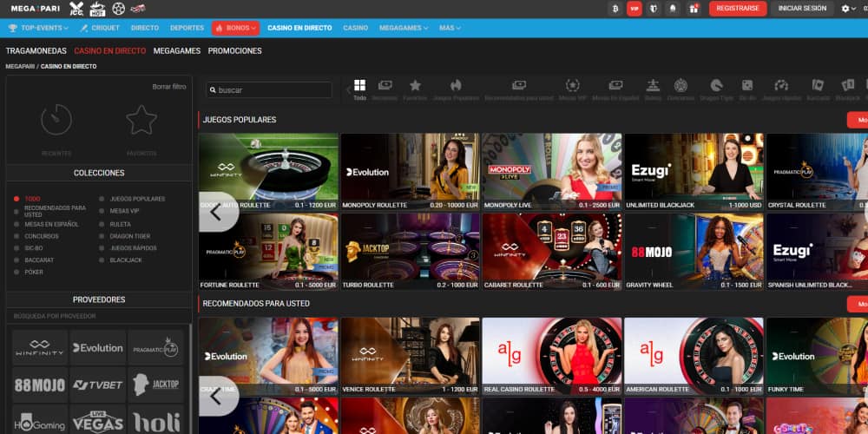Open the COLECCIONES panel header
This screenshot has height=434, width=868.
(x=99, y=173)
